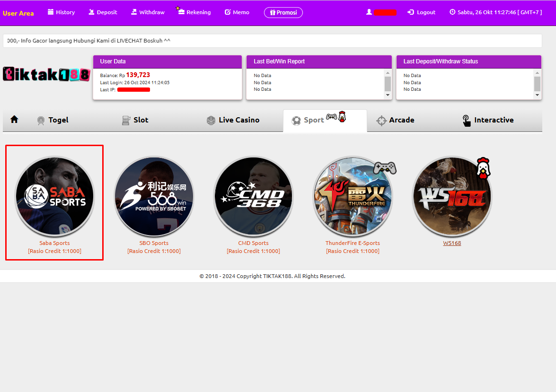Click the gamepad badge on ThunderFire
The image size is (556, 392).
pyautogui.click(x=385, y=167)
